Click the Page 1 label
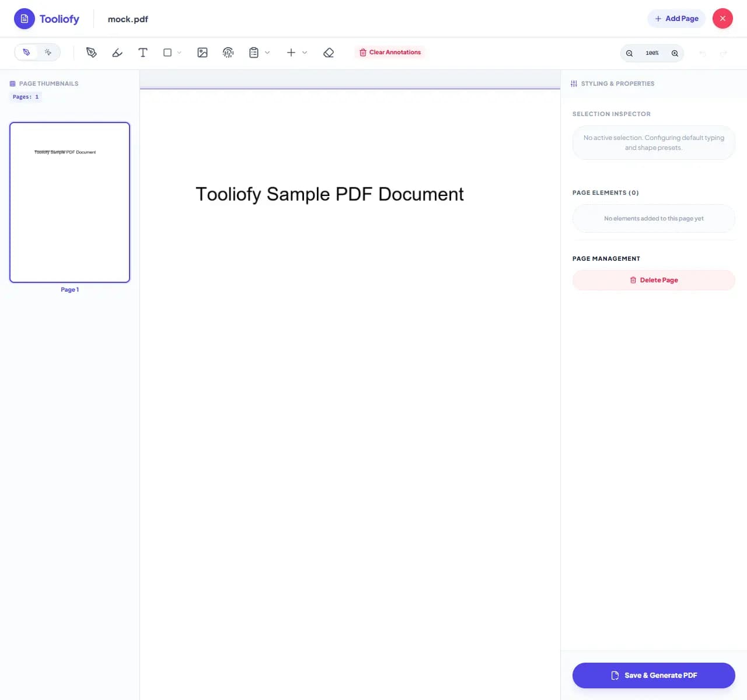 69,290
